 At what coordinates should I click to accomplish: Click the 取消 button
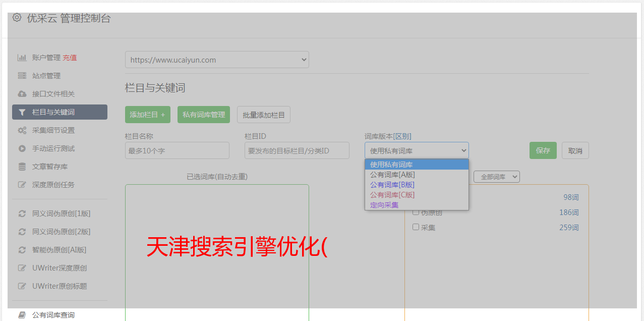575,150
